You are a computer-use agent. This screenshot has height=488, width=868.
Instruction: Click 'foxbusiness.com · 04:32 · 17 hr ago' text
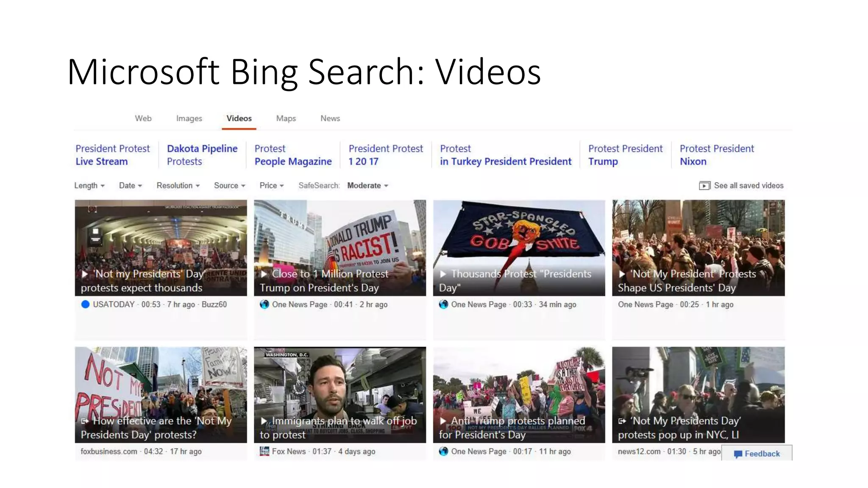point(141,451)
